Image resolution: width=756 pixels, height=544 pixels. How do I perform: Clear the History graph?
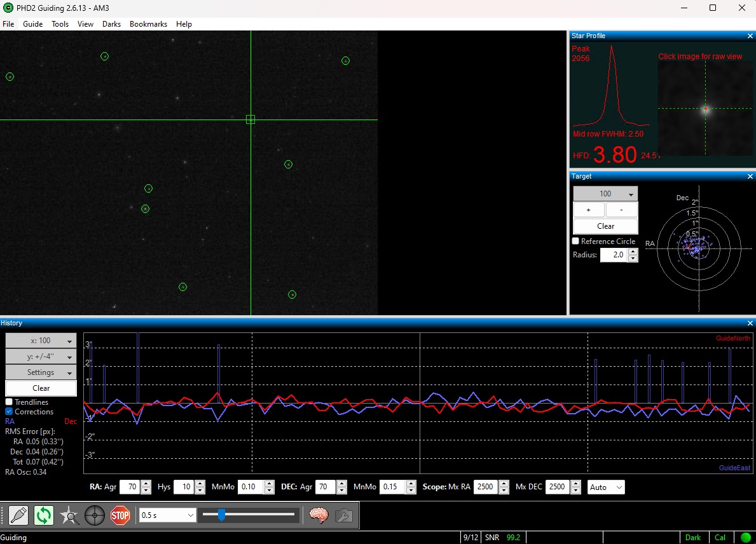(41, 388)
